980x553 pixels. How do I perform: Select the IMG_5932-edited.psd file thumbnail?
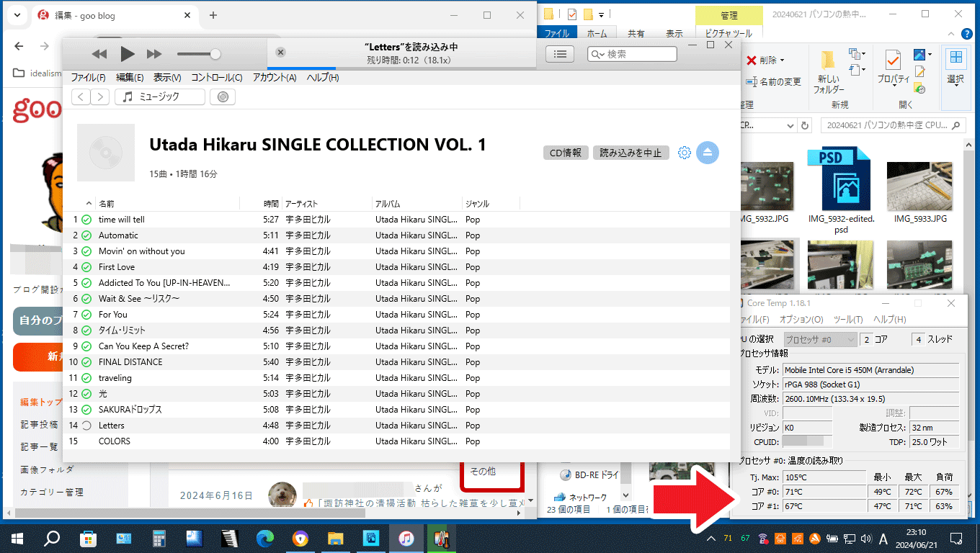click(x=841, y=191)
